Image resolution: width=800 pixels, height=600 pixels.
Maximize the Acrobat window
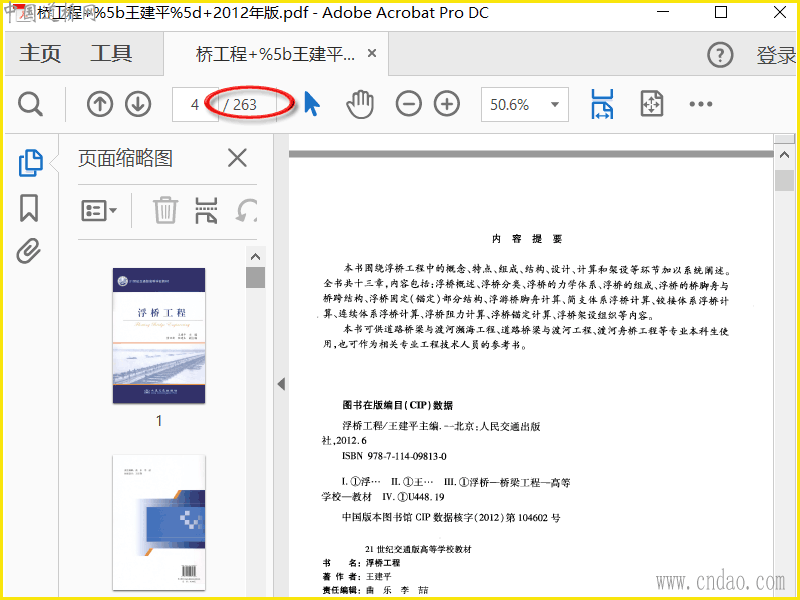721,12
